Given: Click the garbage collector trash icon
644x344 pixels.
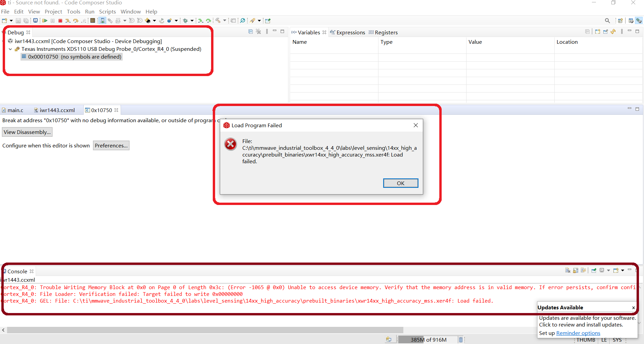Looking at the screenshot, I should (461, 340).
